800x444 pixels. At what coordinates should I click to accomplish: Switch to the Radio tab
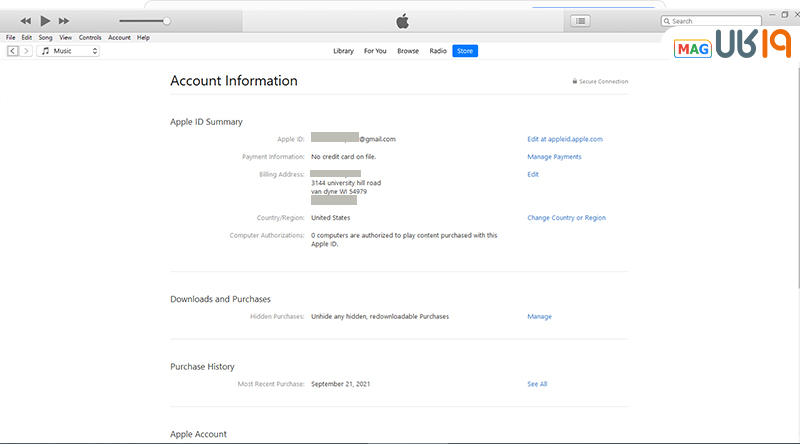(x=438, y=51)
